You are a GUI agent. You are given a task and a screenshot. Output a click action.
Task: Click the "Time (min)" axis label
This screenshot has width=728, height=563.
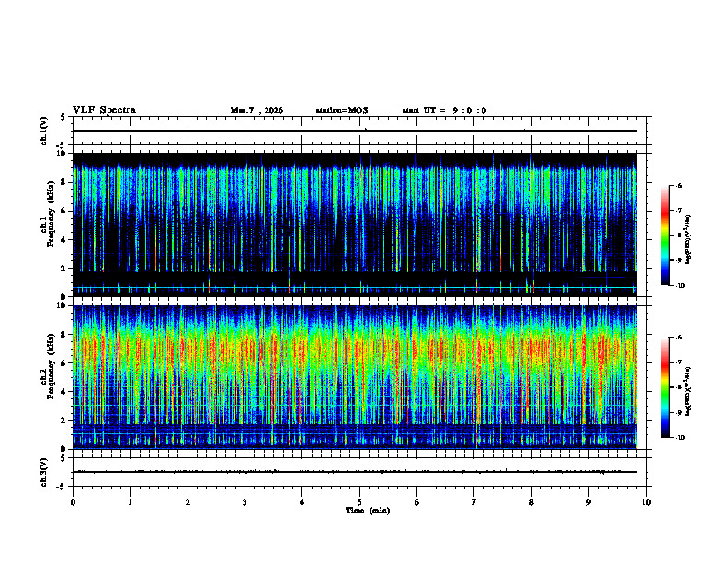(368, 511)
